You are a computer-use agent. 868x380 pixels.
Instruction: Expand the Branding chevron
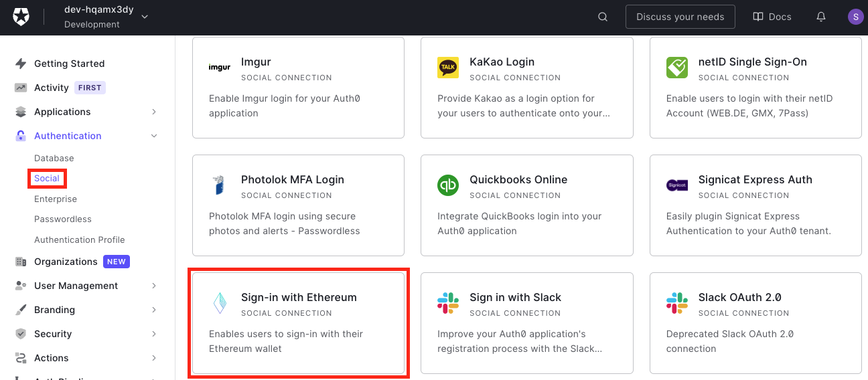tap(154, 310)
